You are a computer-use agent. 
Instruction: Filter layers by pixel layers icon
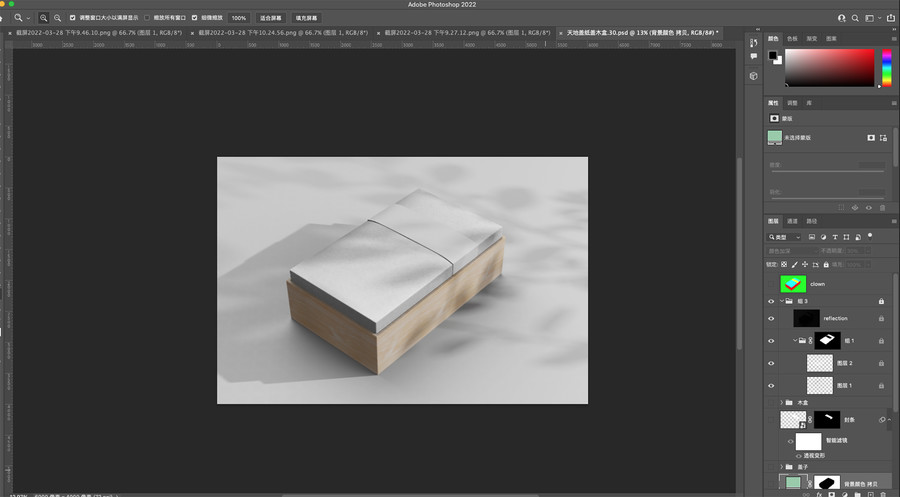pyautogui.click(x=812, y=237)
